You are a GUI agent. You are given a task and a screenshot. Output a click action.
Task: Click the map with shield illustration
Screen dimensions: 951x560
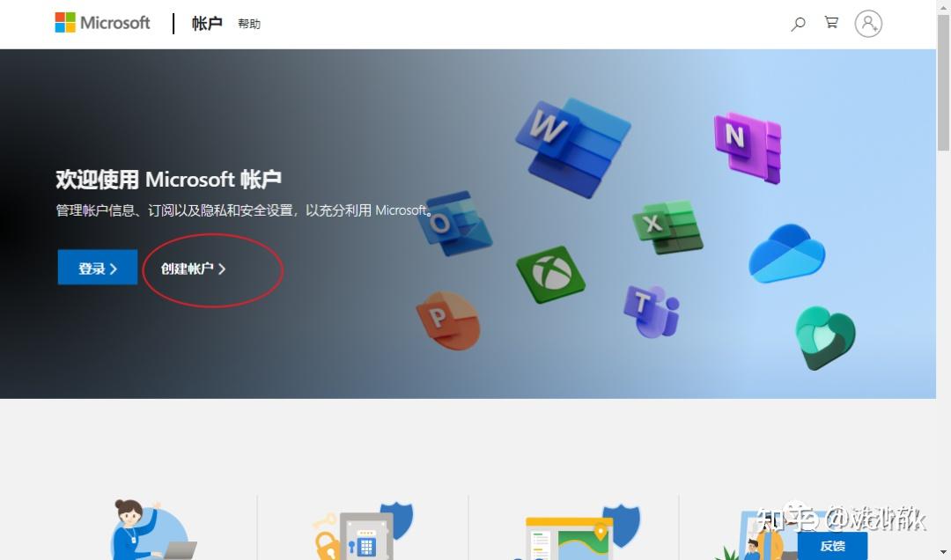pyautogui.click(x=576, y=532)
